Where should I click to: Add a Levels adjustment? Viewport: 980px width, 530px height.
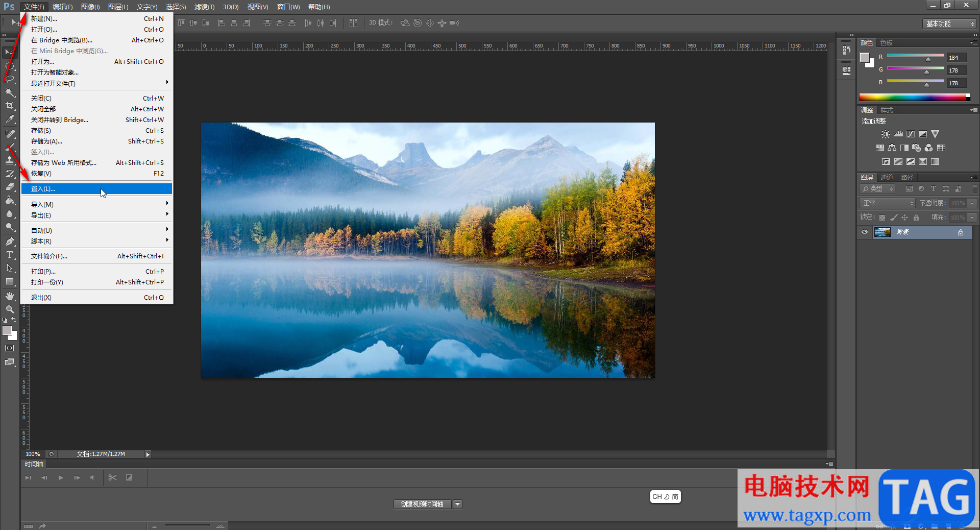coord(898,134)
